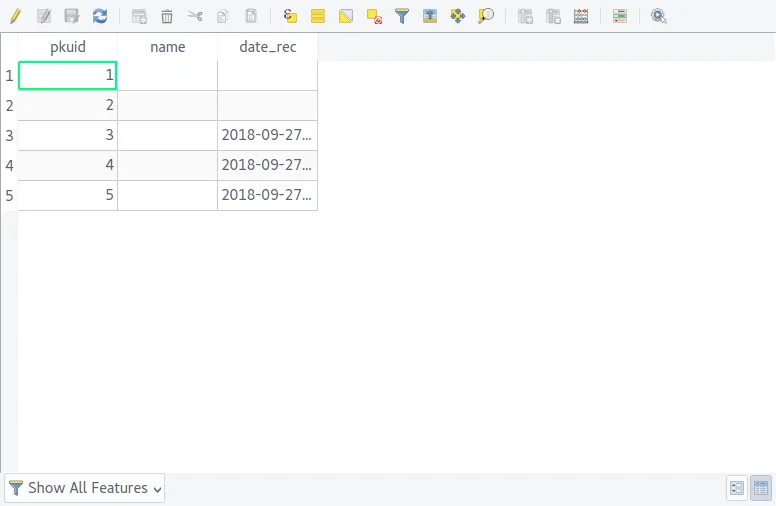The image size is (776, 506).
Task: Select row 4 via its row header
Action: tap(9, 165)
